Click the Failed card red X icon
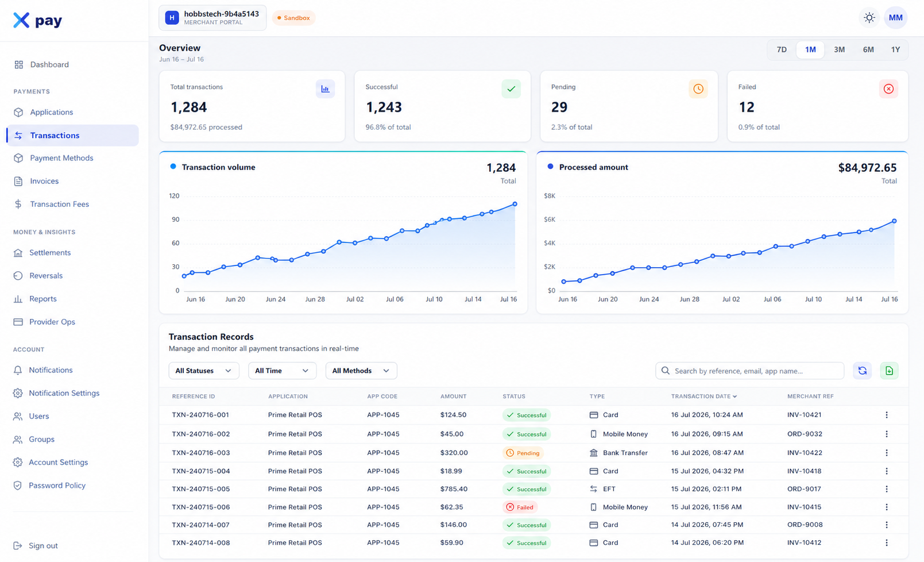The height and width of the screenshot is (562, 924). tap(888, 88)
